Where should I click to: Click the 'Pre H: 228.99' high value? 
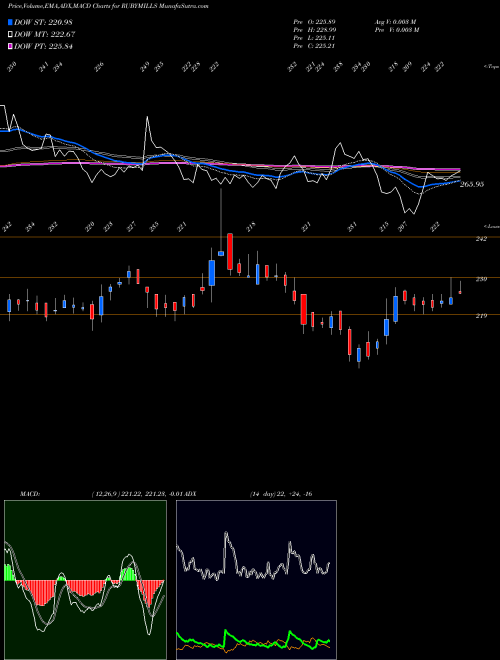[314, 29]
